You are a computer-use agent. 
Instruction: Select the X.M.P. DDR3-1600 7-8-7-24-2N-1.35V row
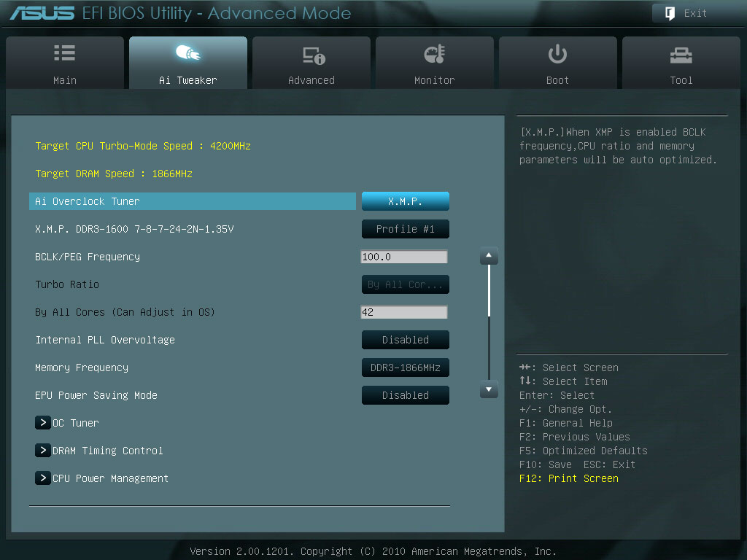pyautogui.click(x=134, y=229)
